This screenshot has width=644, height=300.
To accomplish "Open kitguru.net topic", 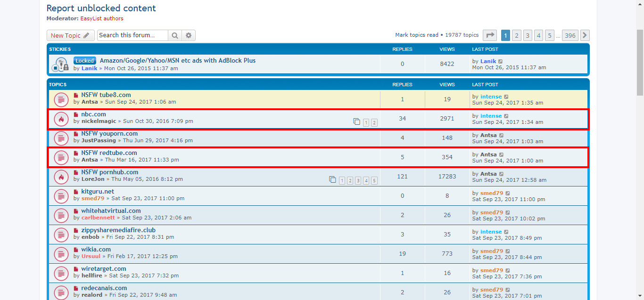I will 98,192.
